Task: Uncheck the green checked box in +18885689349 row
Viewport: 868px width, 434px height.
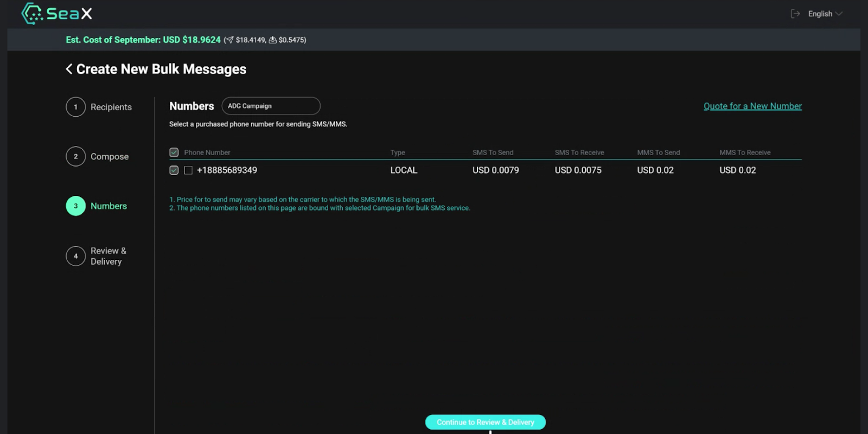Action: coord(174,170)
